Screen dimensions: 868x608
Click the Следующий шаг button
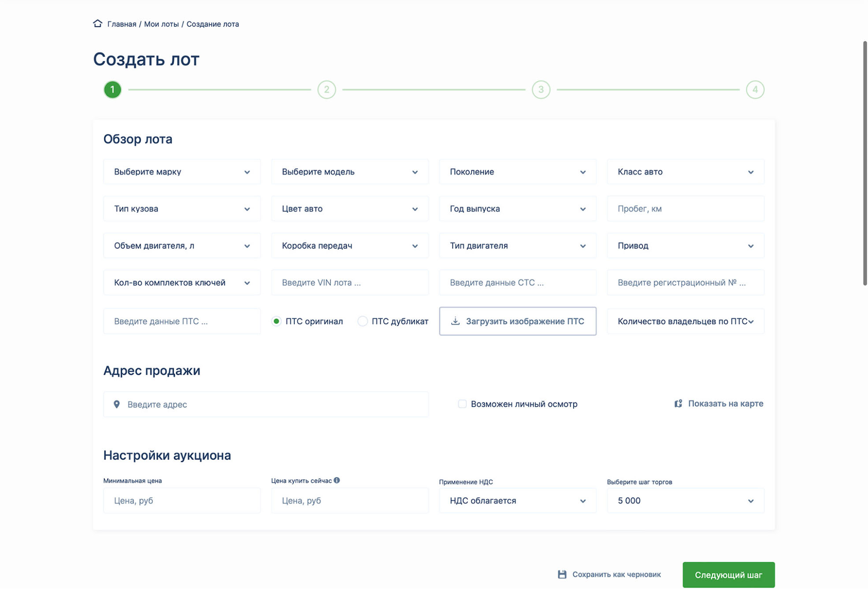728,575
